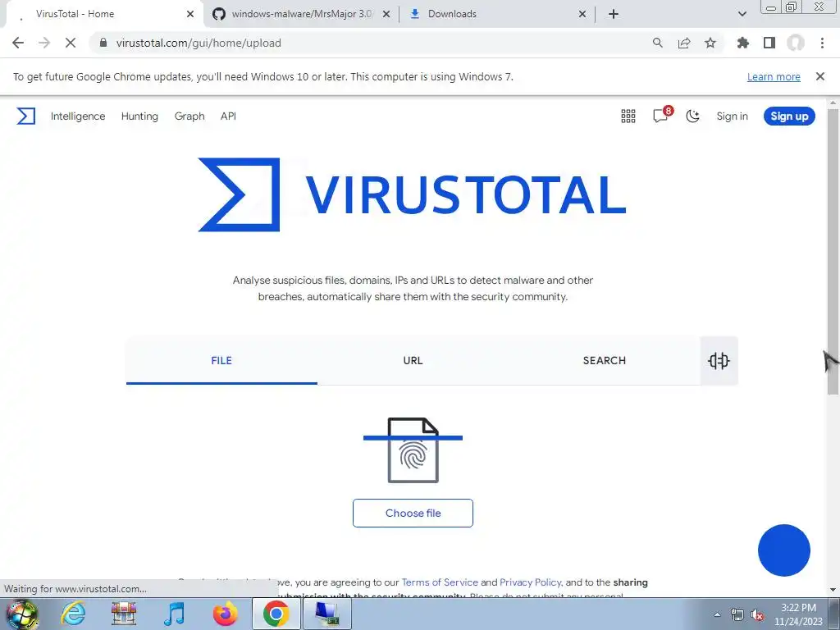Open the Chrome profile avatar

coord(796,43)
